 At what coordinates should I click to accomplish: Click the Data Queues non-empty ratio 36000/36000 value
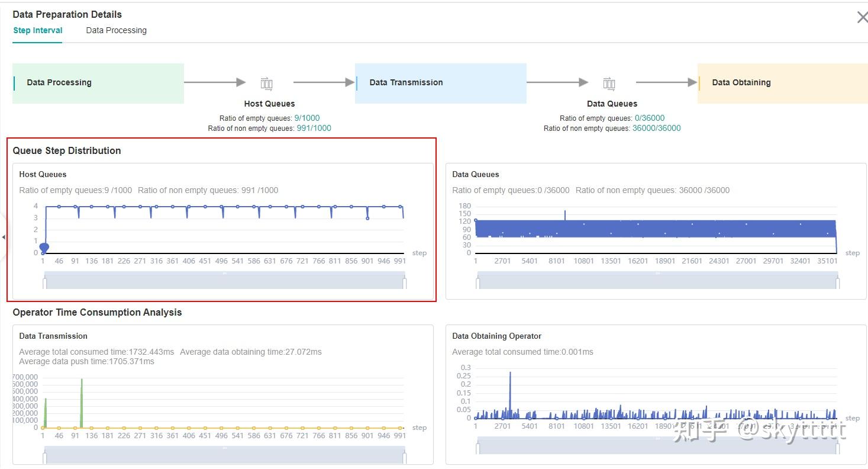656,128
